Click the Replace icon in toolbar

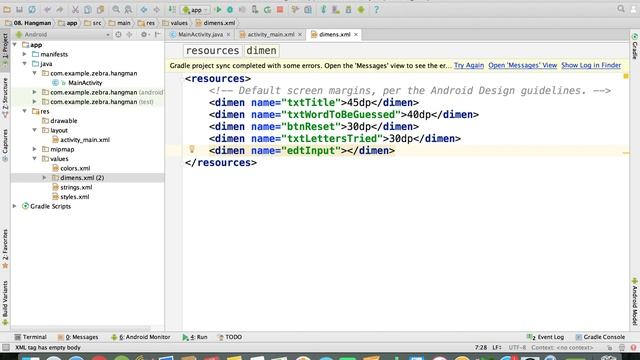(128, 9)
